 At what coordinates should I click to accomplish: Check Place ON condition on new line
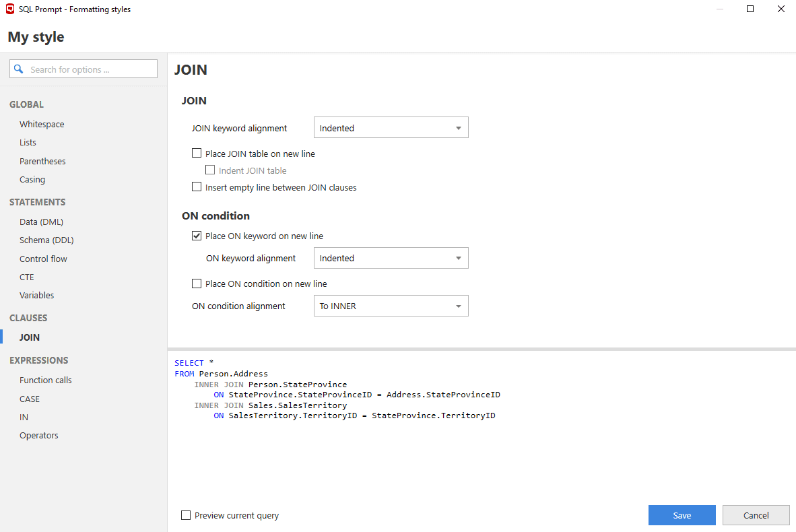(197, 284)
